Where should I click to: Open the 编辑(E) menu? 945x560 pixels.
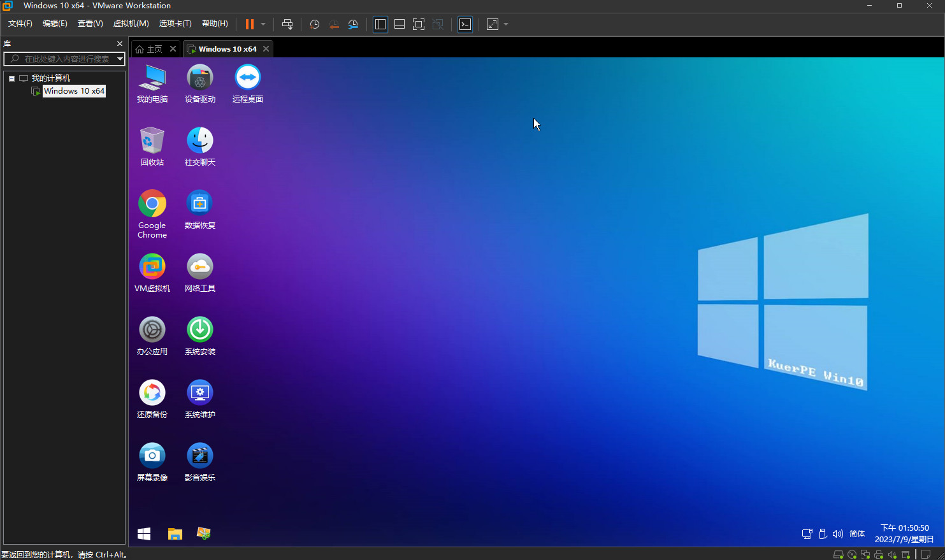55,24
